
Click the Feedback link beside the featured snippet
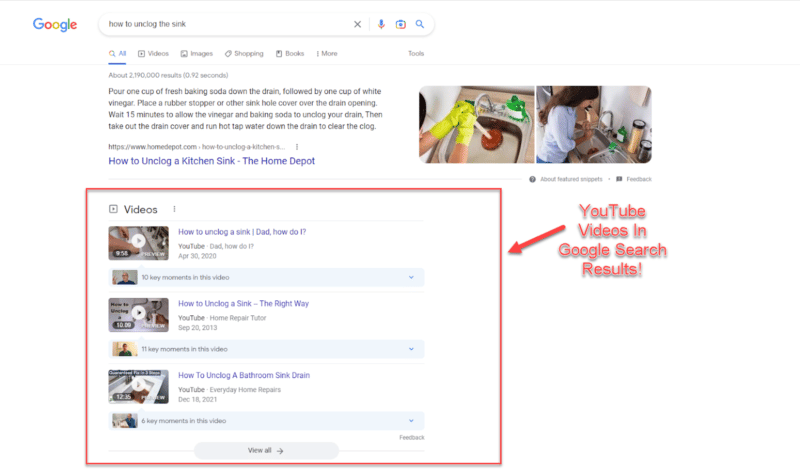point(639,179)
